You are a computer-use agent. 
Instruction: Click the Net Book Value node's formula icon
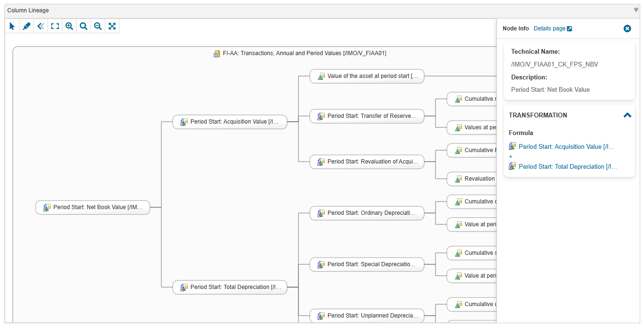click(x=47, y=207)
